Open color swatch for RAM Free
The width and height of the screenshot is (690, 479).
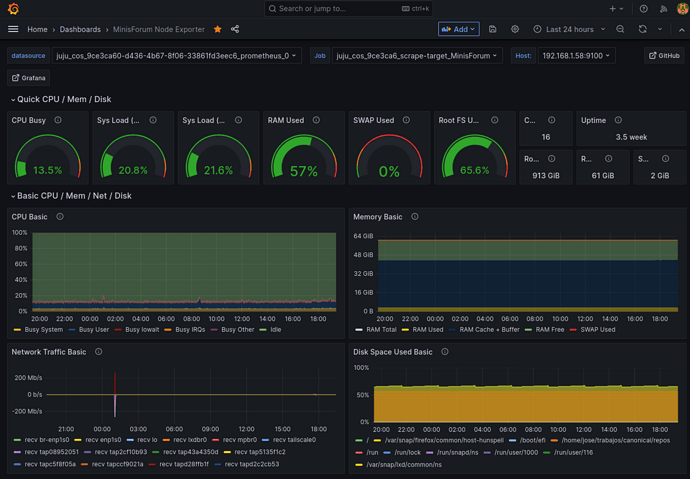[x=529, y=330]
